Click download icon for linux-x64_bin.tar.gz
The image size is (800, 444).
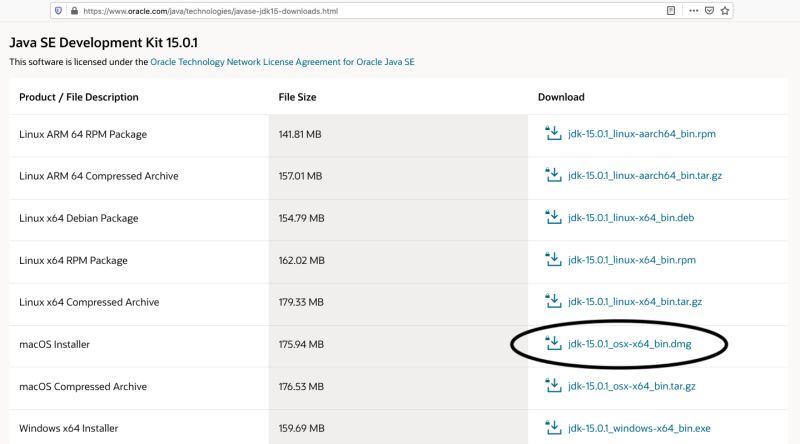(x=553, y=301)
